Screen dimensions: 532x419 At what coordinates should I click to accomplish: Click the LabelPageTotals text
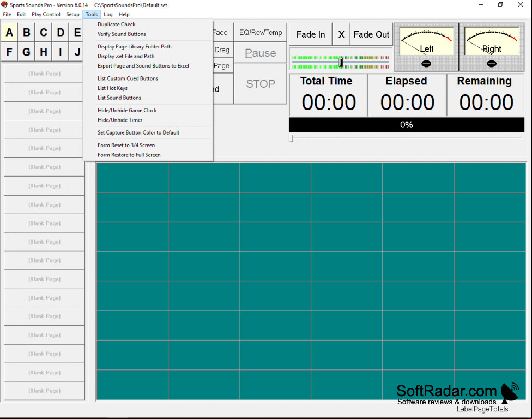482,409
